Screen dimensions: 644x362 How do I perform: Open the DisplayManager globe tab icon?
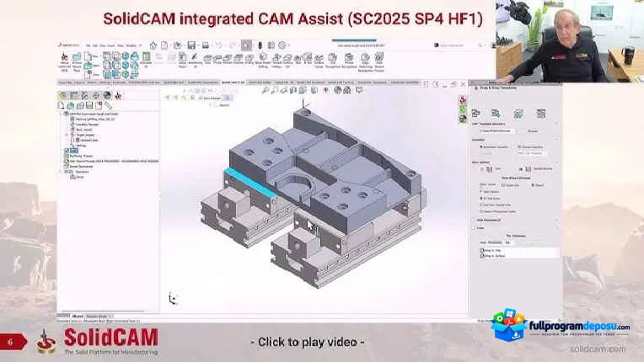(107, 95)
